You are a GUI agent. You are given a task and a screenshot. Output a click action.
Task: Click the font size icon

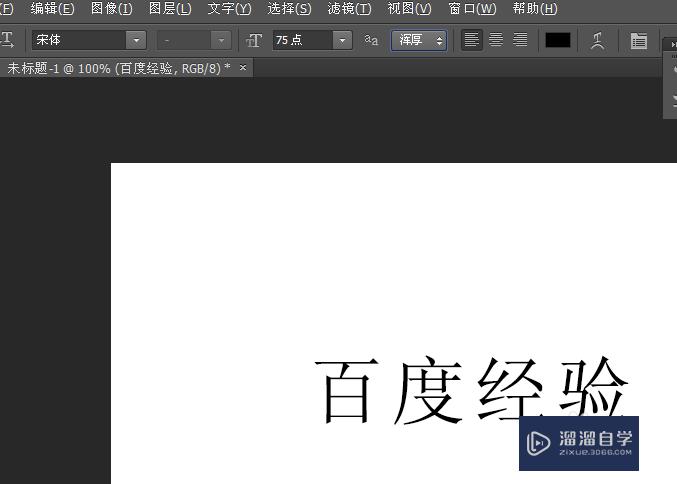[x=254, y=41]
